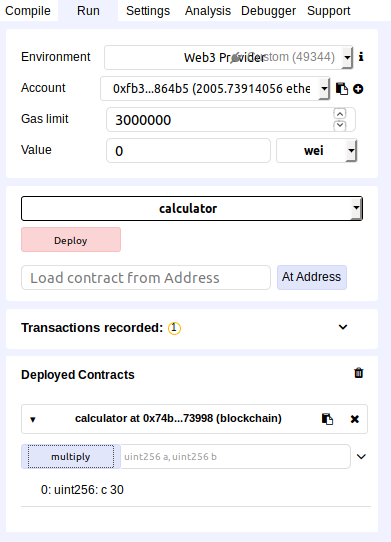Screen dimensions: 391x542
Task: Open the Debugger tab
Action: click(268, 11)
